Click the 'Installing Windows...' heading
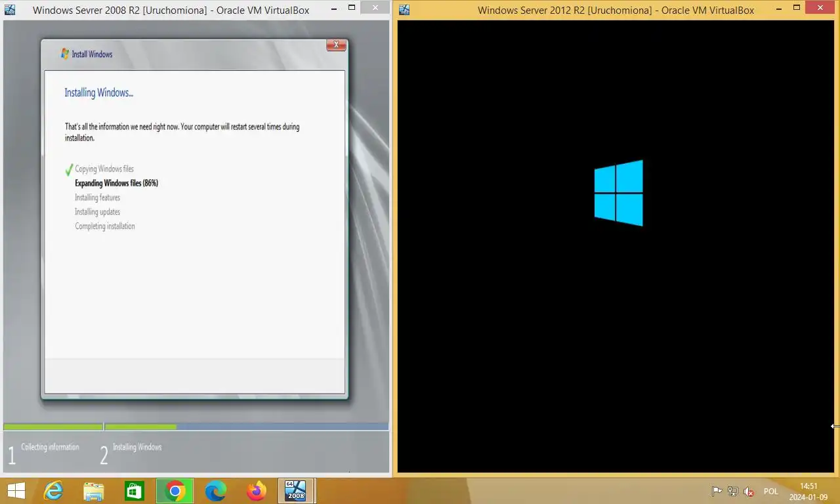840x504 pixels. (x=98, y=93)
